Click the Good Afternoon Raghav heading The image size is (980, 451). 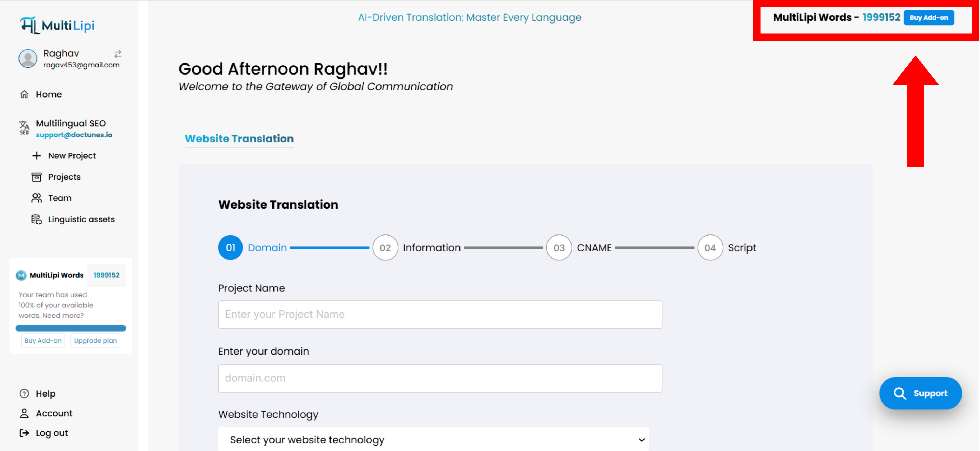point(283,69)
